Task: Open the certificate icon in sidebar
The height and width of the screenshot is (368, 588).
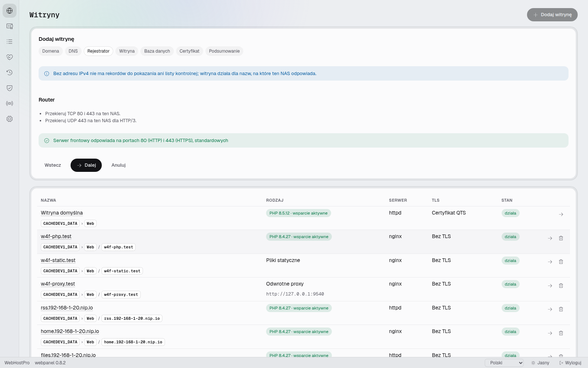Action: (10, 26)
